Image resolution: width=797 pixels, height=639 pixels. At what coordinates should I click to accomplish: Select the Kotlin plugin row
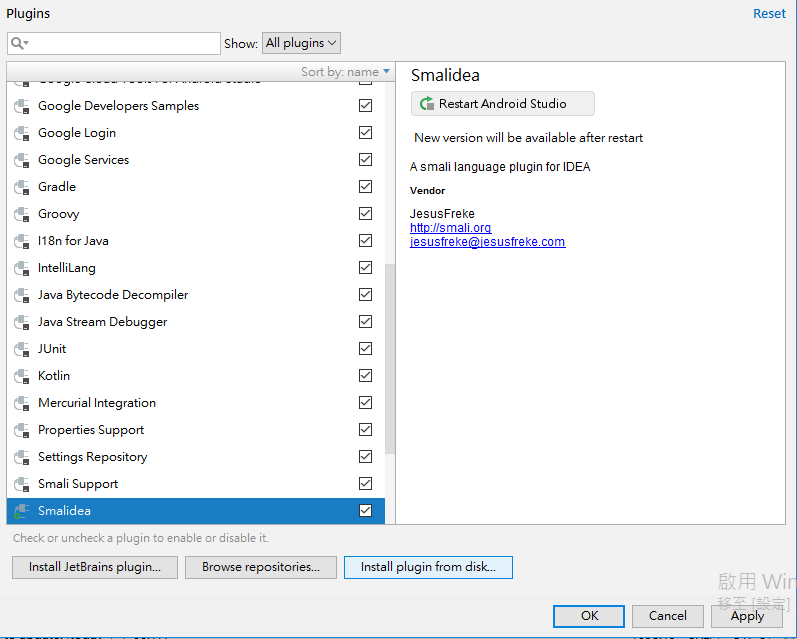click(196, 375)
